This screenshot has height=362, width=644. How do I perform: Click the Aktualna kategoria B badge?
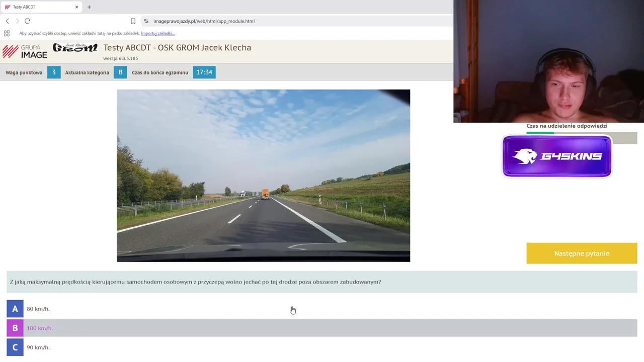pyautogui.click(x=120, y=72)
